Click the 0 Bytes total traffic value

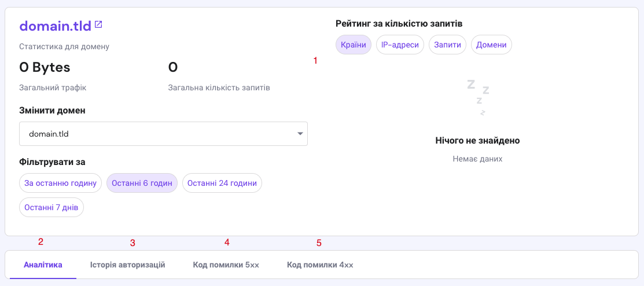coord(45,68)
